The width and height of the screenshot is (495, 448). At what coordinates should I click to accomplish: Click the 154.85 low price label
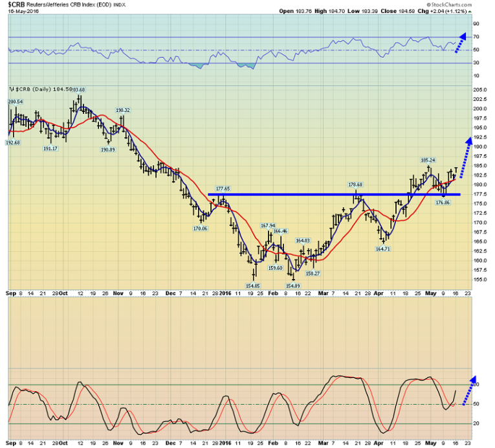pyautogui.click(x=252, y=286)
